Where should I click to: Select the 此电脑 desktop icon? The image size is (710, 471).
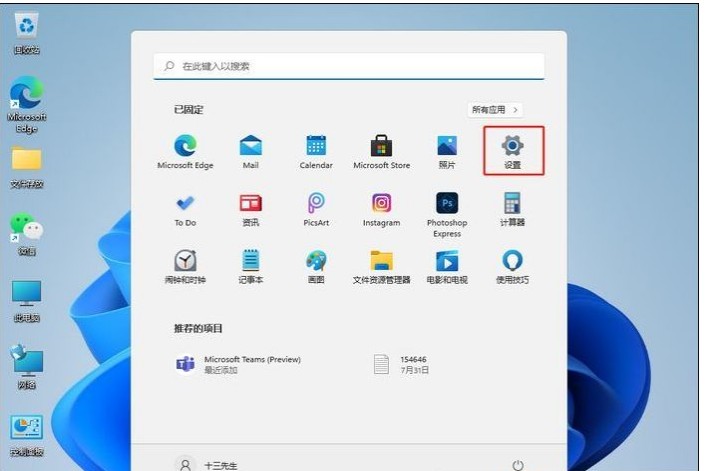[x=27, y=301]
